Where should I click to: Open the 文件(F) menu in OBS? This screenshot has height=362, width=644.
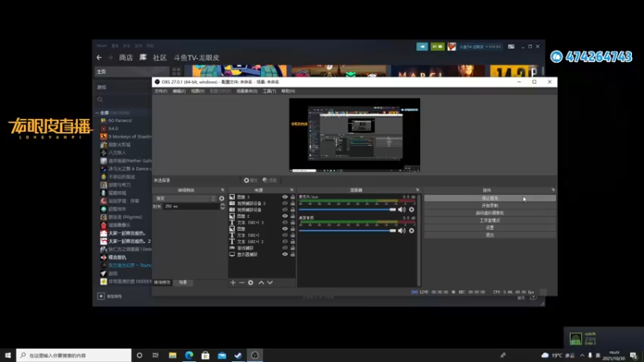160,91
